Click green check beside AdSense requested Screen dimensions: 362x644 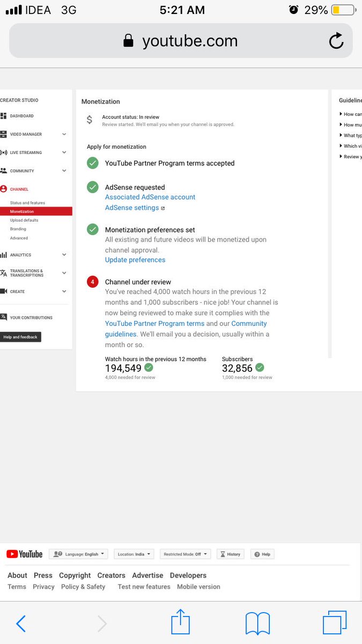click(93, 187)
